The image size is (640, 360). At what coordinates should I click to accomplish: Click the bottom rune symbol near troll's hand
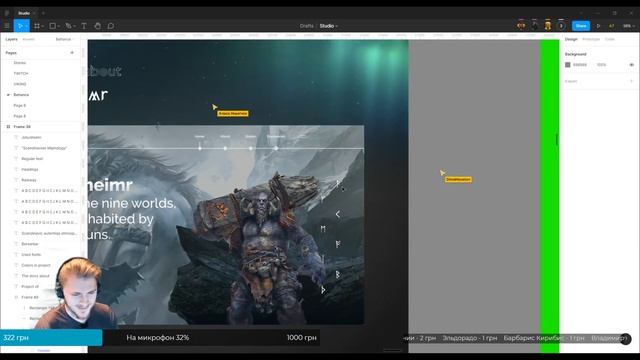[323, 290]
